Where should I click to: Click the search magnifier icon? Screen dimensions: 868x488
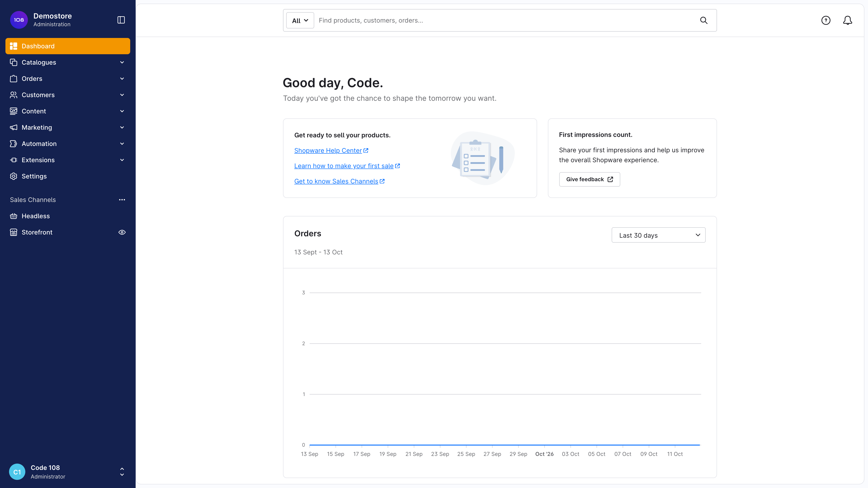click(x=704, y=20)
